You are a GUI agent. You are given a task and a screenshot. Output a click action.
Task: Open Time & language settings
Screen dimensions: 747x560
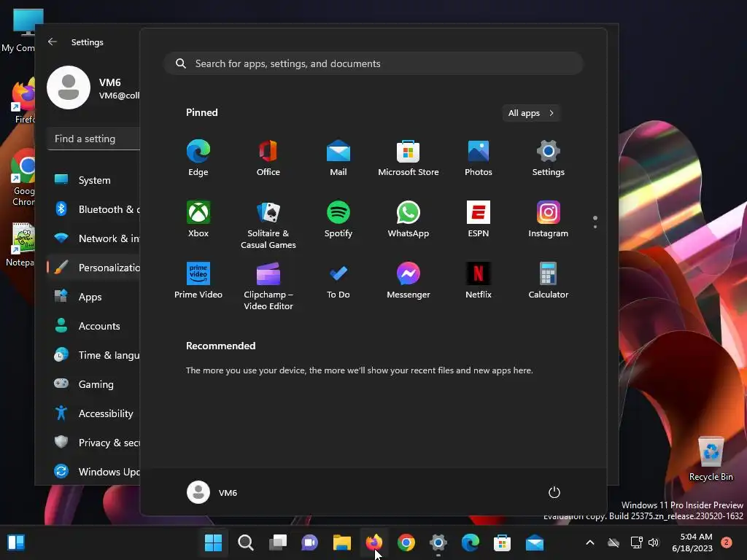[94, 355]
